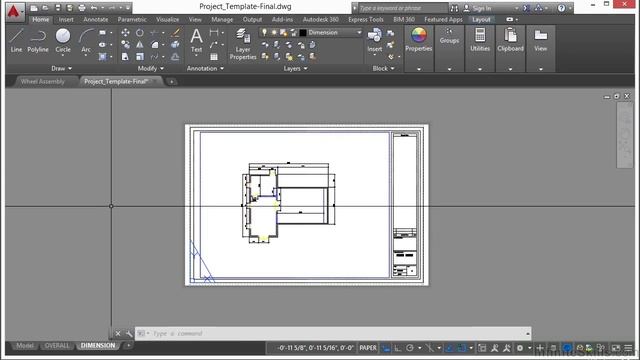Toggle Ortho mode in status bar
The image size is (640, 360).
398,348
